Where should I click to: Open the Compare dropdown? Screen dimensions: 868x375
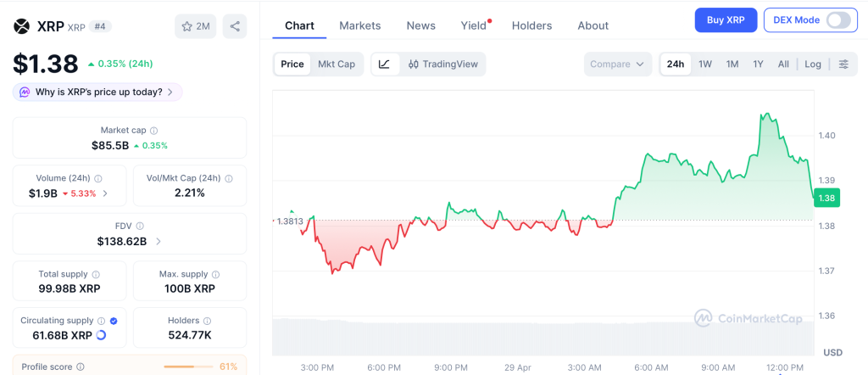618,64
